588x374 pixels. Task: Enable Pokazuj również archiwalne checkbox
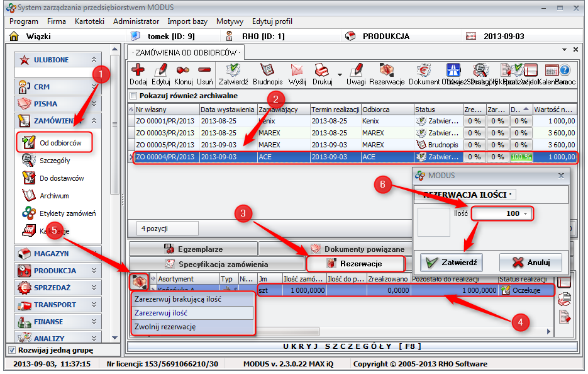click(133, 96)
